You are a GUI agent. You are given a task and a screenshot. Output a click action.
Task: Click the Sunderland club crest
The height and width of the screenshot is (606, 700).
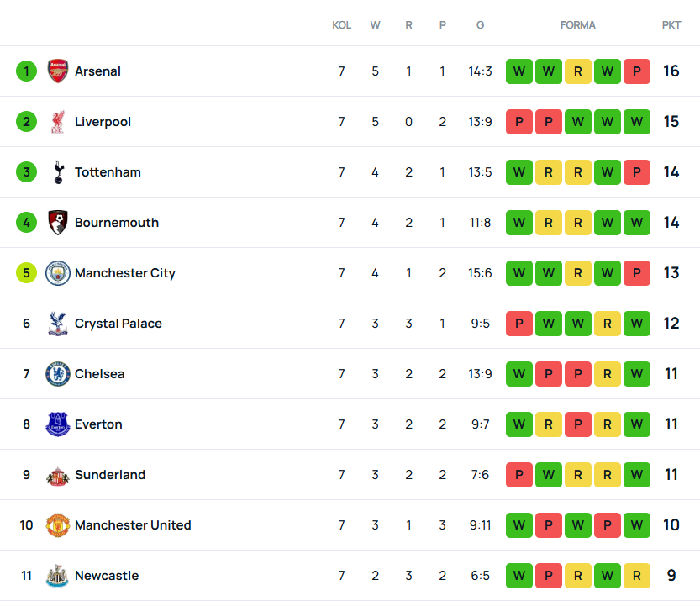click(57, 475)
